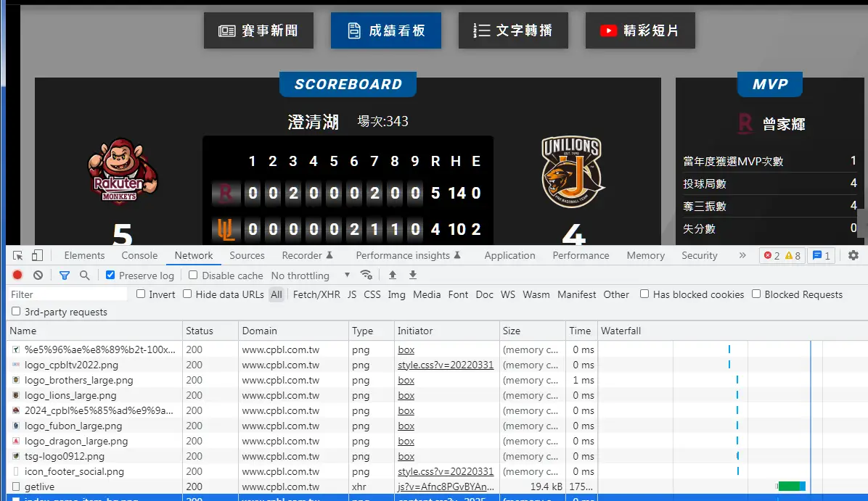Click the 文字轉播 button
This screenshot has width=868, height=501.
click(513, 30)
